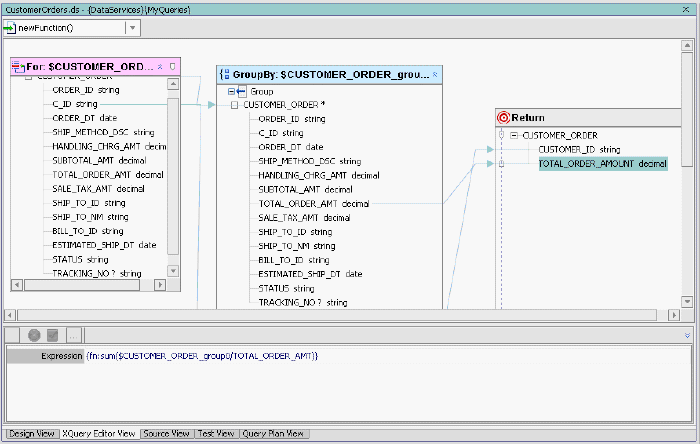Click For block scroll down arrow

(173, 271)
